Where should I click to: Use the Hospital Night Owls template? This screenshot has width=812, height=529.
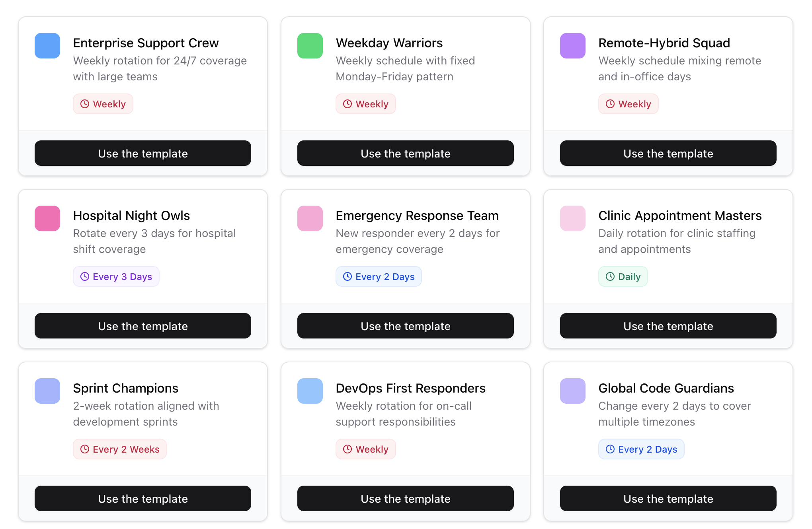143,326
